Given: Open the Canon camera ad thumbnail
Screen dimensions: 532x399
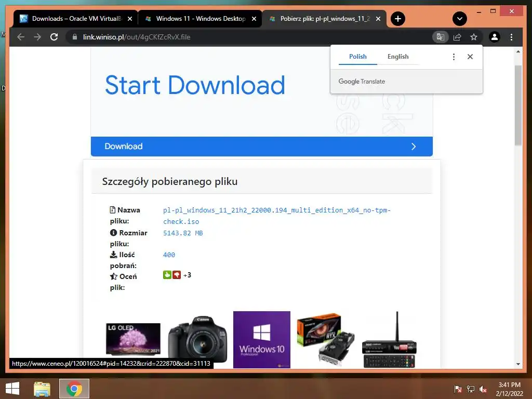Looking at the screenshot, I should [197, 339].
